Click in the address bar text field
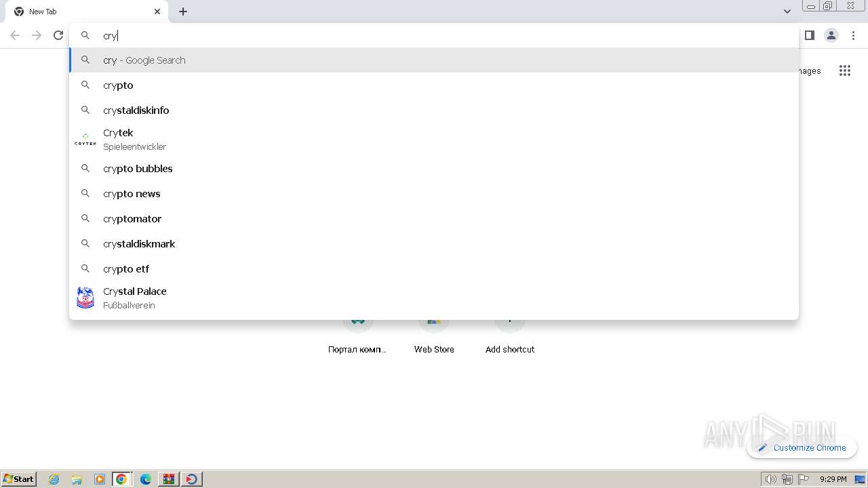 [434, 35]
